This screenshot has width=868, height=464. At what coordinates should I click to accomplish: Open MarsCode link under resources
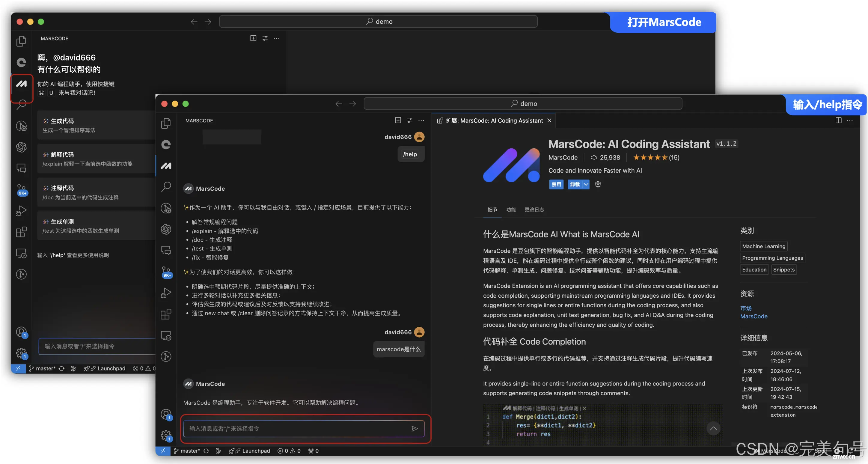[754, 316]
